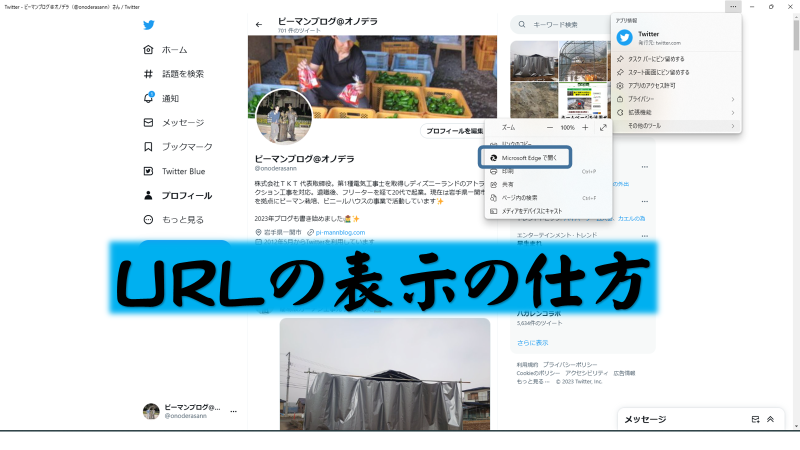Click the back arrow beside profile name
The height and width of the screenshot is (450, 800).
pos(259,24)
